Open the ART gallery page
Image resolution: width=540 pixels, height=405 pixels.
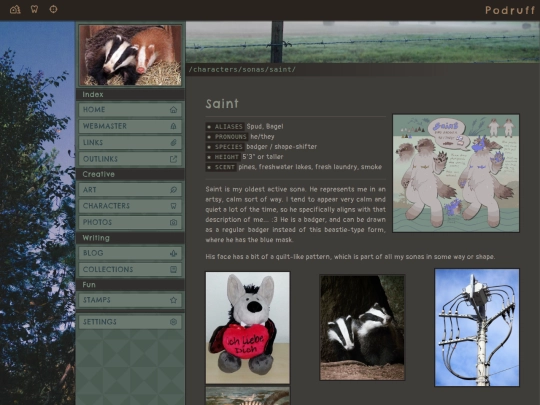[130, 190]
